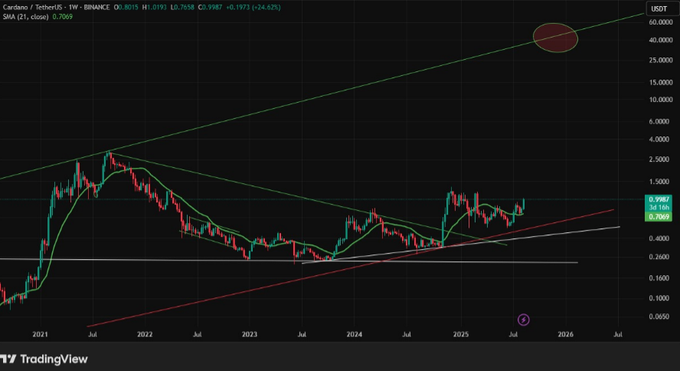Open the TradingView logo link

(x=44, y=359)
